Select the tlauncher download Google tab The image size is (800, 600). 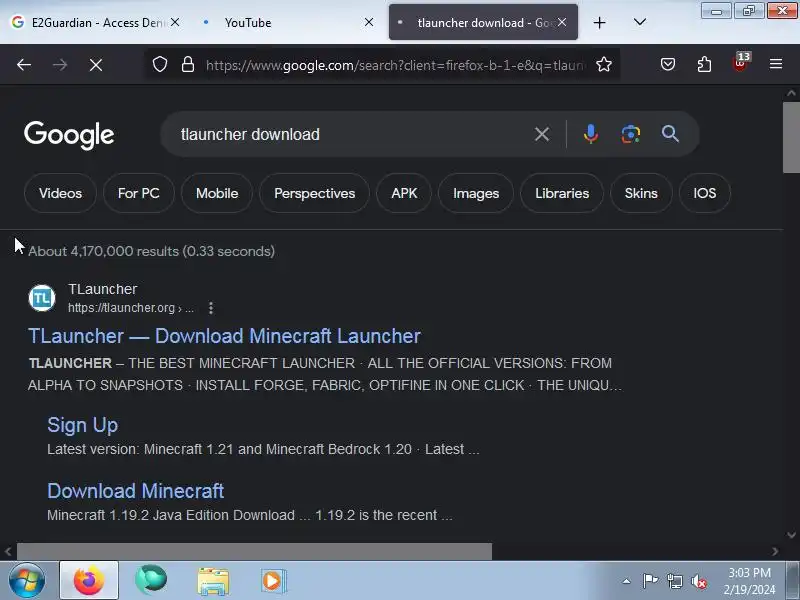pyautogui.click(x=483, y=22)
